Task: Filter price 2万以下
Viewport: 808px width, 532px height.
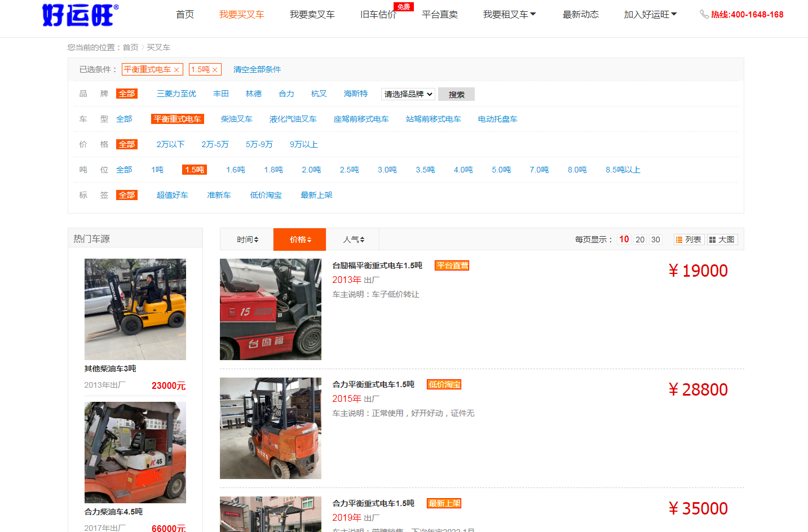Action: pos(171,144)
